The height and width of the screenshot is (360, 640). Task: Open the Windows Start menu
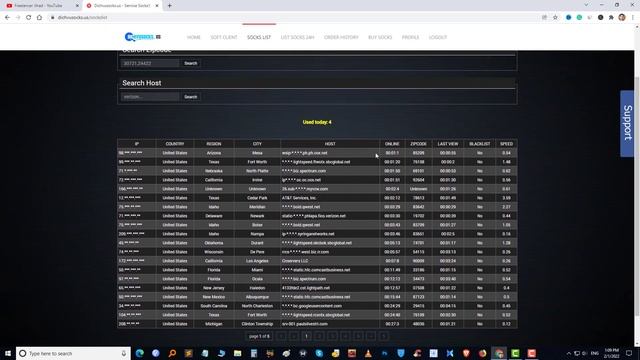click(8, 353)
